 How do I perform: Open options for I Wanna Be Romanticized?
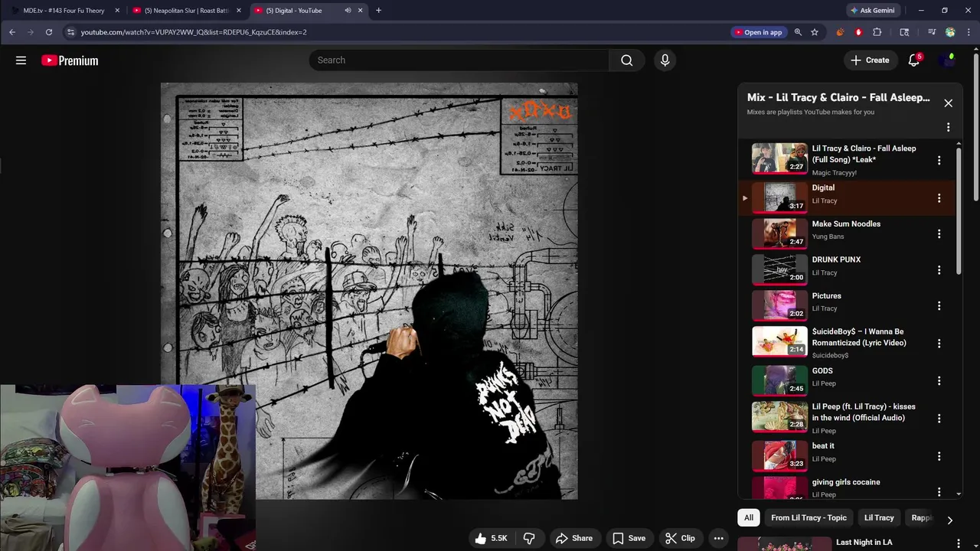click(939, 344)
